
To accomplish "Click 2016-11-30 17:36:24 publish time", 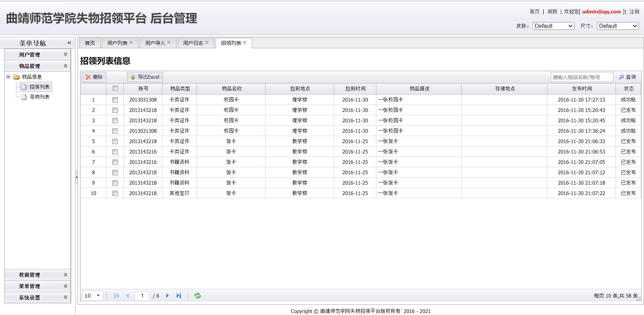I will [581, 131].
